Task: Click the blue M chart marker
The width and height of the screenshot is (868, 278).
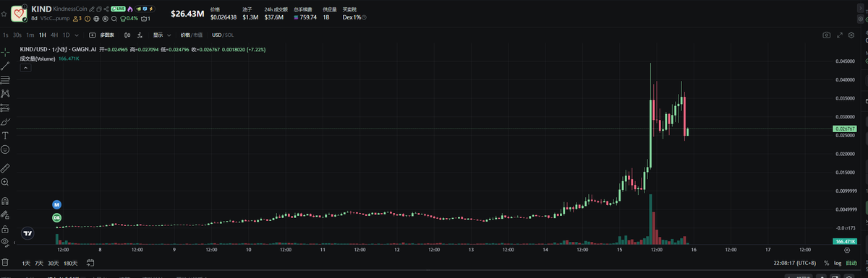Action: pyautogui.click(x=56, y=205)
